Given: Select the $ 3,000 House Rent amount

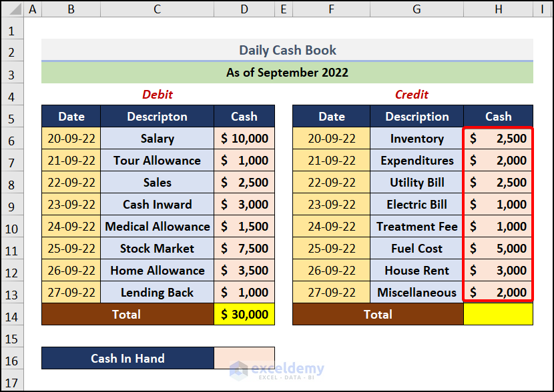Looking at the screenshot, I should 498,270.
